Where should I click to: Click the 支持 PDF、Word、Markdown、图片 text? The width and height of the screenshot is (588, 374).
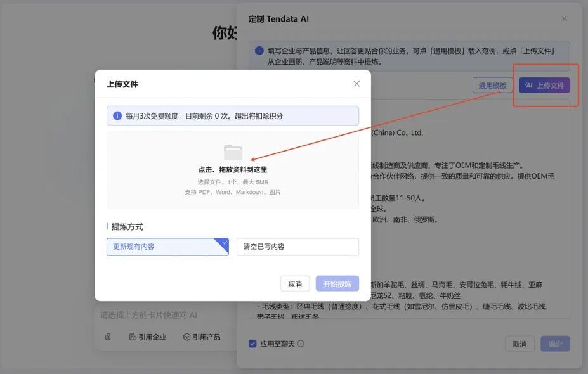233,192
